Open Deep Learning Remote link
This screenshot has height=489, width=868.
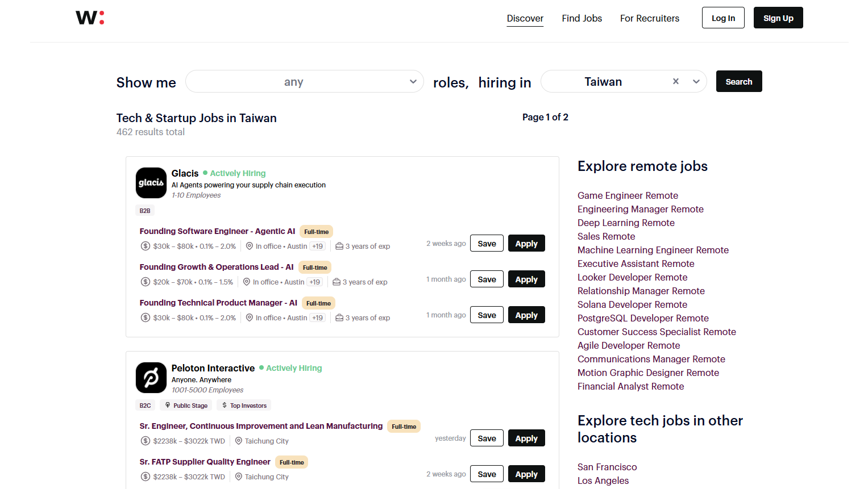pos(626,223)
